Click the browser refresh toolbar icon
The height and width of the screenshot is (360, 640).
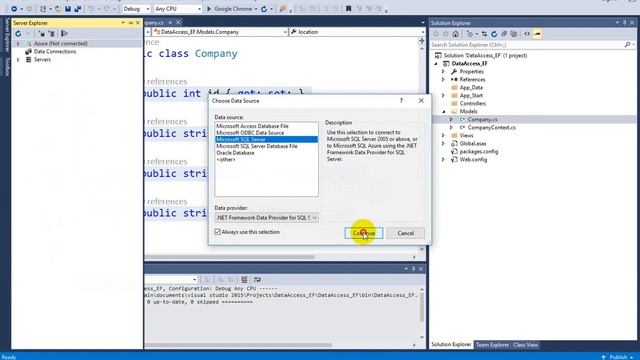tap(264, 9)
